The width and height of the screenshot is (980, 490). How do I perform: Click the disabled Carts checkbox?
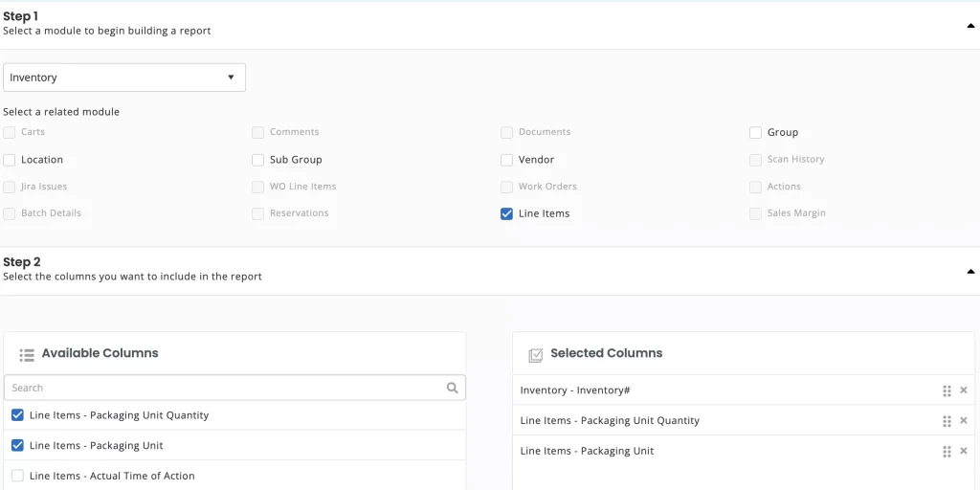[10, 132]
